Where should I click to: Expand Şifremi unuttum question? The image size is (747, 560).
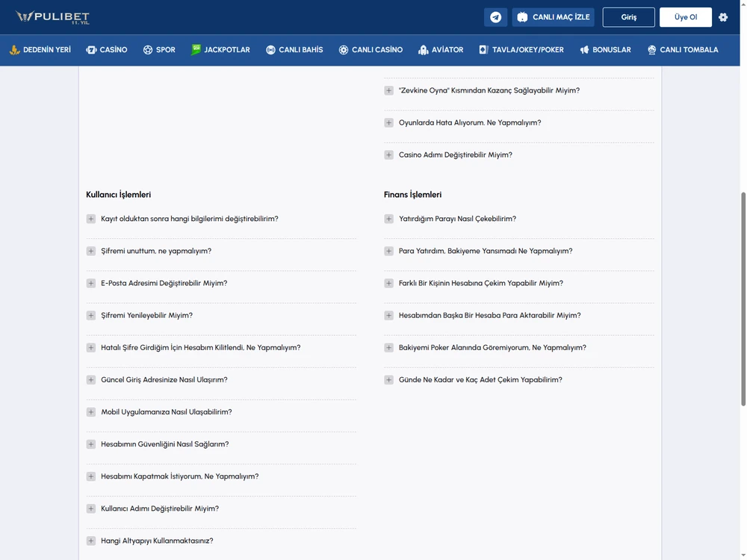click(91, 251)
